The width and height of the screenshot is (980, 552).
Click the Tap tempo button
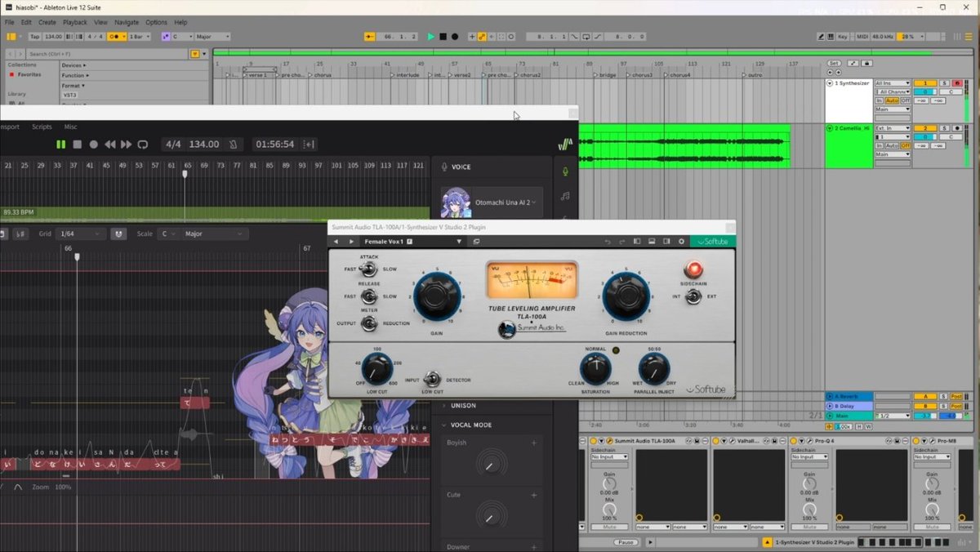click(35, 37)
